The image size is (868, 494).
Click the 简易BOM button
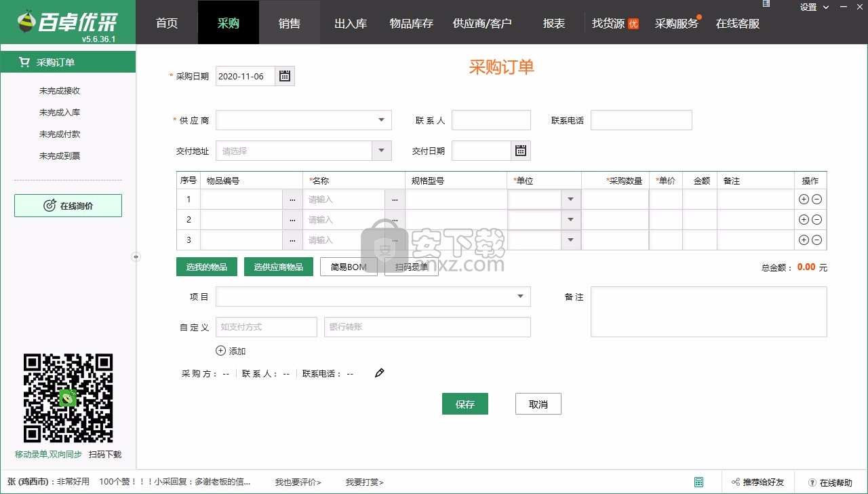[x=349, y=267]
